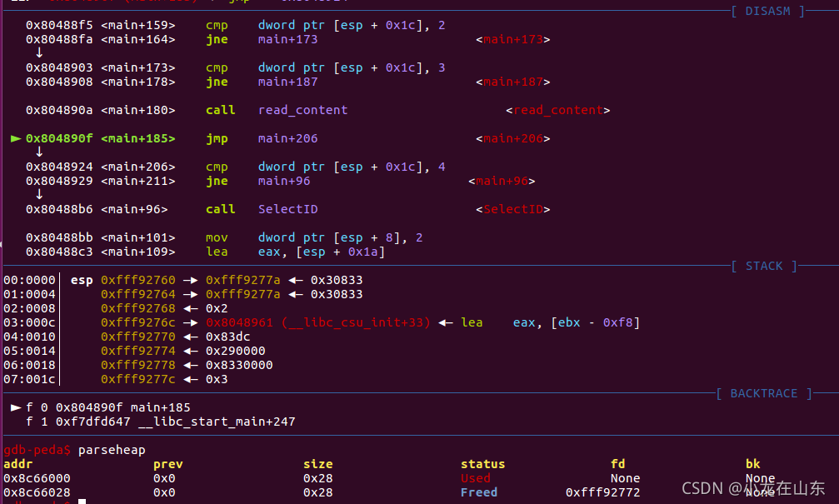839x504 pixels.
Task: Select stack address 0xfff9277c
Action: 138,379
